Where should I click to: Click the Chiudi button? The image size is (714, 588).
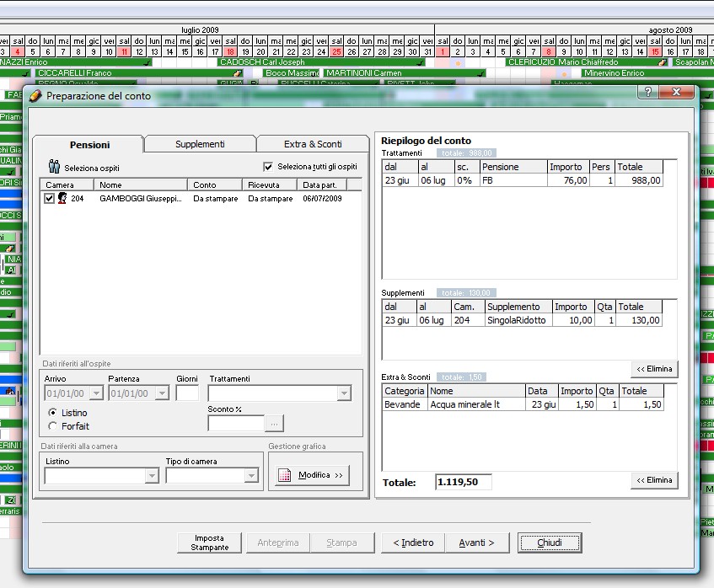tap(550, 543)
